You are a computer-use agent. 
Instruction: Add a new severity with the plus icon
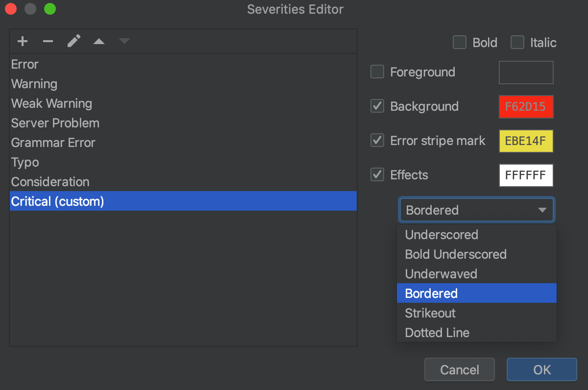23,41
